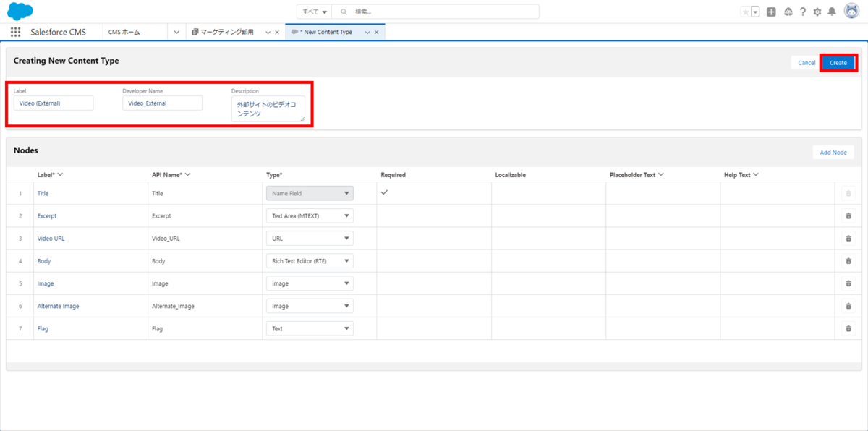Open the Trailhead guidance icon
868x431 pixels.
(x=788, y=12)
